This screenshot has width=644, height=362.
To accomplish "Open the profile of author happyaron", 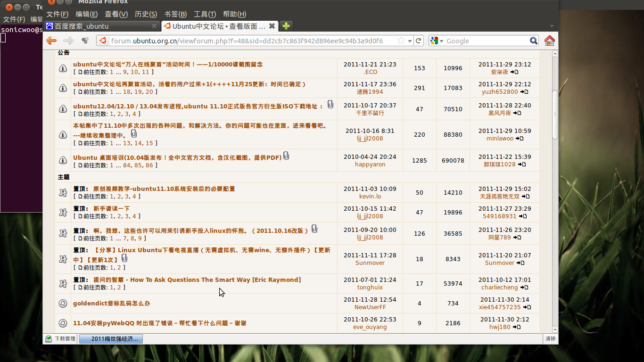I will tap(370, 165).
